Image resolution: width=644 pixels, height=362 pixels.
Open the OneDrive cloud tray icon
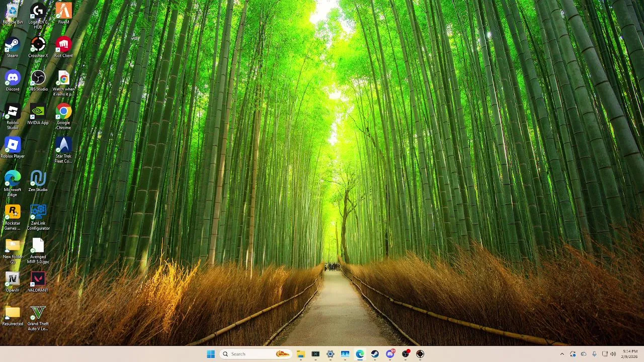tap(584, 354)
